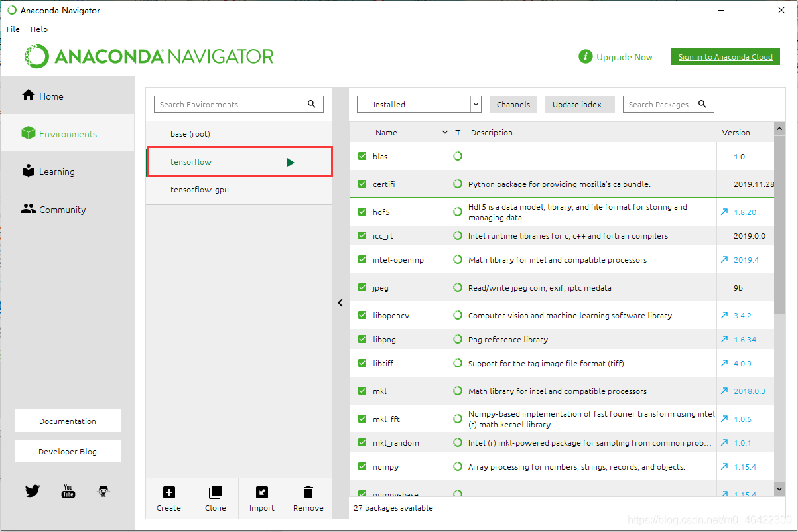Open the File menu
Screen dimensions: 798x532
[x=13, y=29]
